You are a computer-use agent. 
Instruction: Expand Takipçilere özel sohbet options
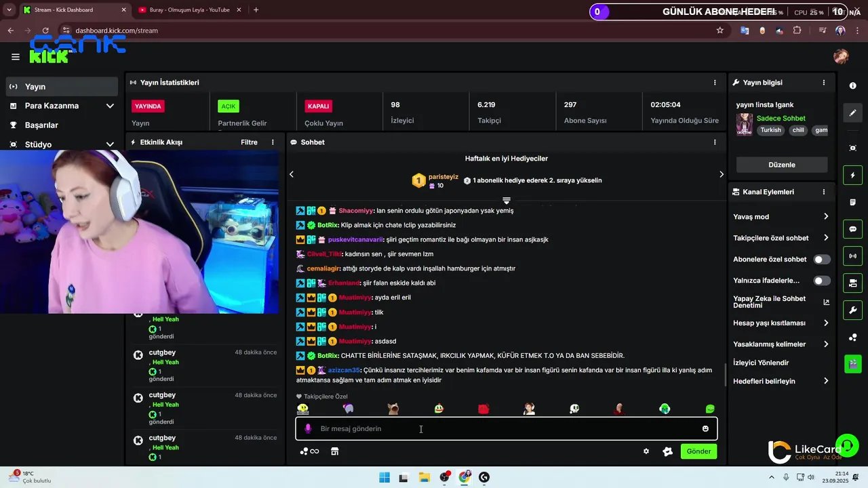[826, 238]
